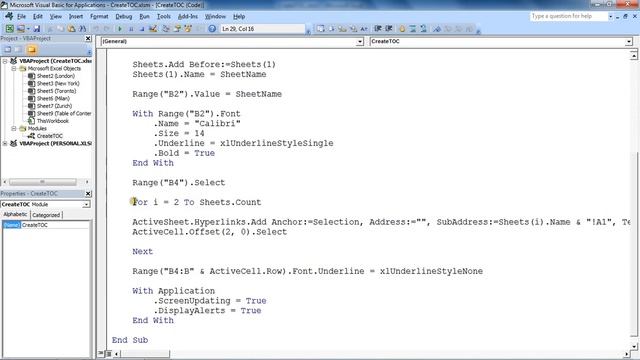Click the Toggle Bookmark flag icon
640x360 pixels.
coord(437,29)
